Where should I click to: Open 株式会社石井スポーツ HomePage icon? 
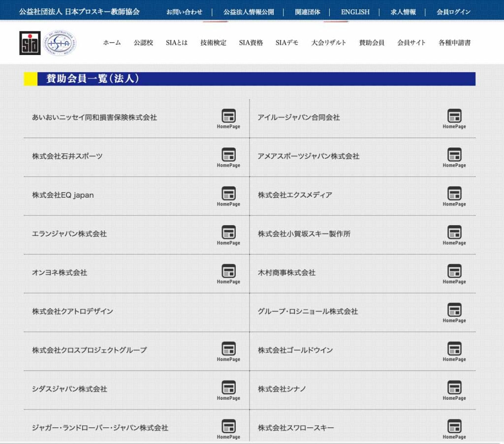(228, 157)
